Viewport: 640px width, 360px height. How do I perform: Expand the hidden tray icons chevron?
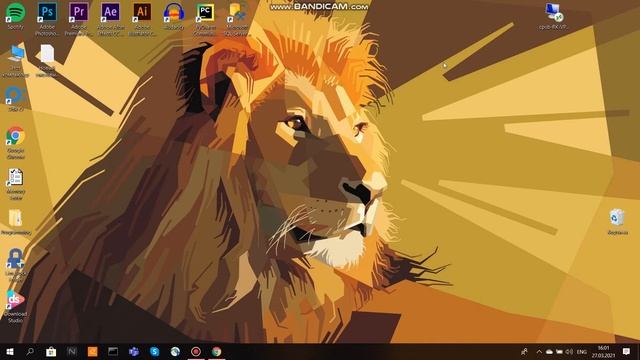539,351
